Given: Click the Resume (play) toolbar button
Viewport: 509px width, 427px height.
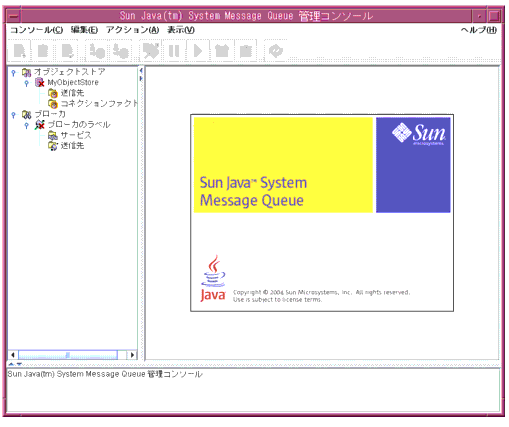Looking at the screenshot, I should pyautogui.click(x=198, y=51).
